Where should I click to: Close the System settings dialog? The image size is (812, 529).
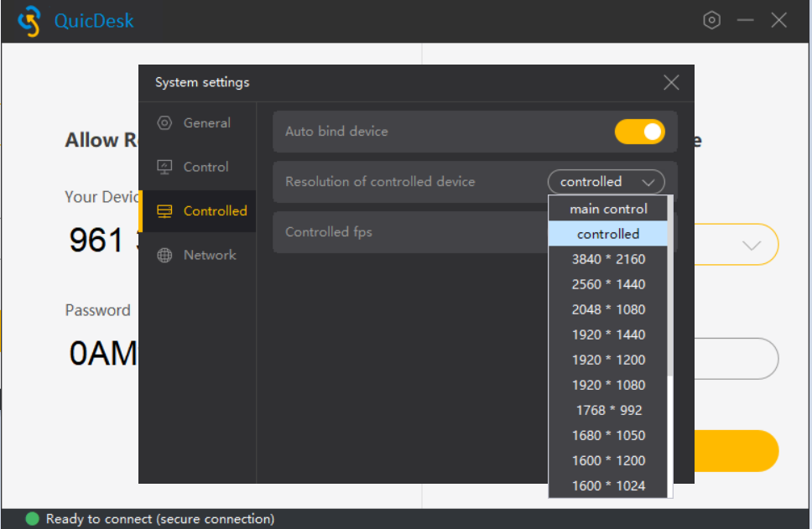pyautogui.click(x=671, y=82)
